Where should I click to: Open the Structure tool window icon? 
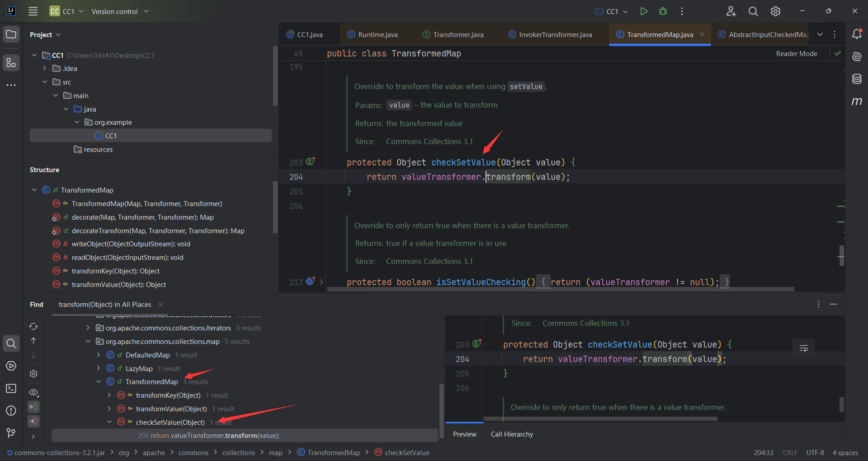tap(11, 62)
